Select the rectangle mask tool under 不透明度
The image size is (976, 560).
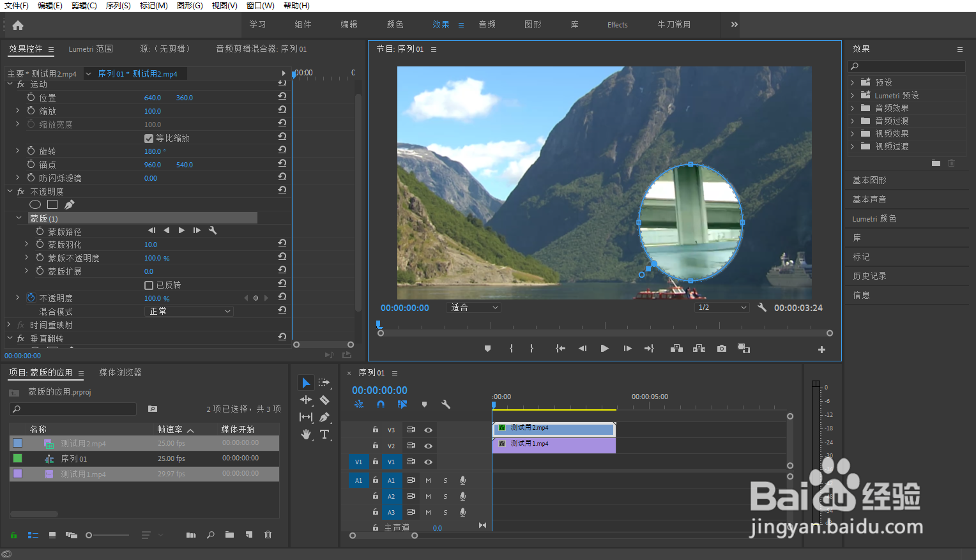pyautogui.click(x=52, y=204)
